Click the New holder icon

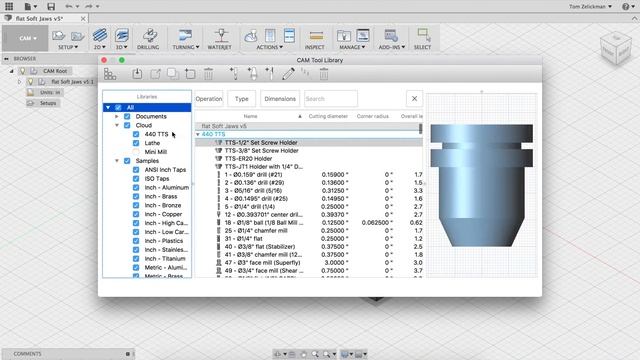252,73
